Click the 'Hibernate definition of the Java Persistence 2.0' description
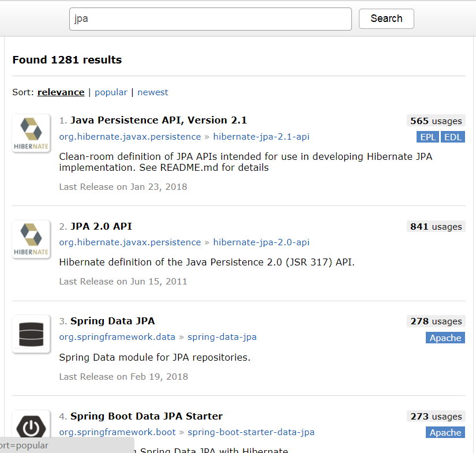476x453 pixels. pos(207,263)
